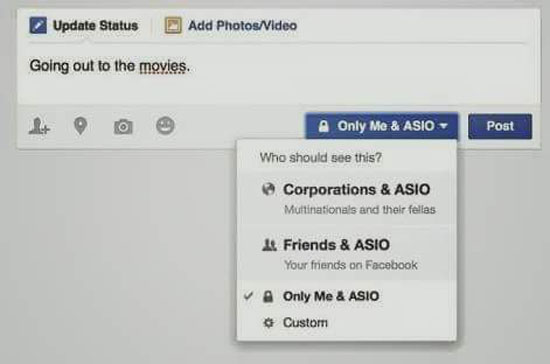Select Friends & ASIO audience option
The width and height of the screenshot is (550, 364).
(x=347, y=254)
